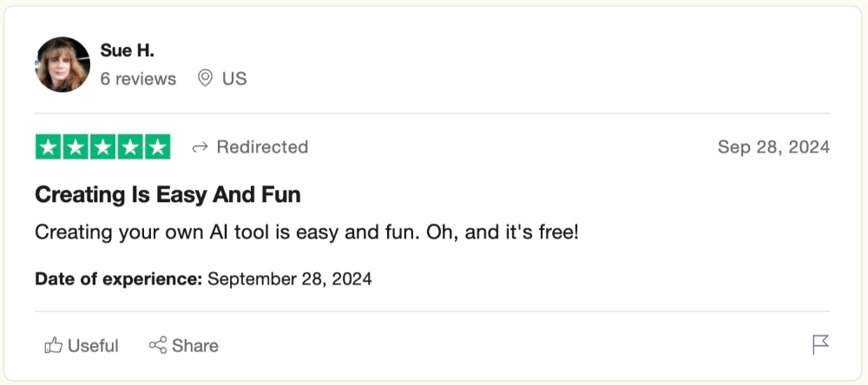The width and height of the screenshot is (868, 385).
Task: Click the location pin icon
Action: [x=206, y=79]
